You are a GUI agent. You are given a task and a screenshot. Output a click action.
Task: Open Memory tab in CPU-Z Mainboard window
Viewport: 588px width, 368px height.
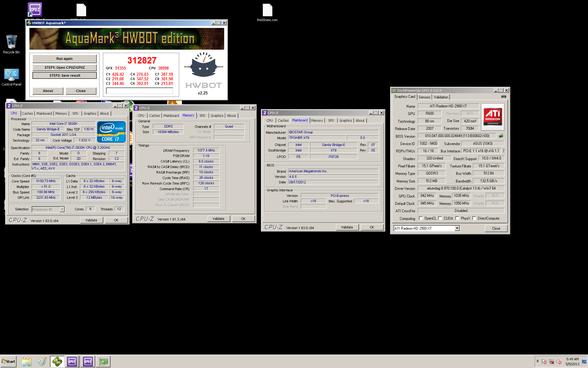pos(317,121)
